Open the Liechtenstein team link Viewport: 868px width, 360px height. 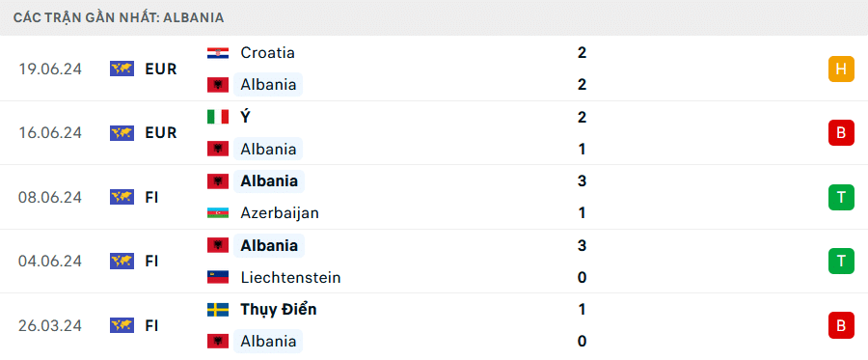290,277
